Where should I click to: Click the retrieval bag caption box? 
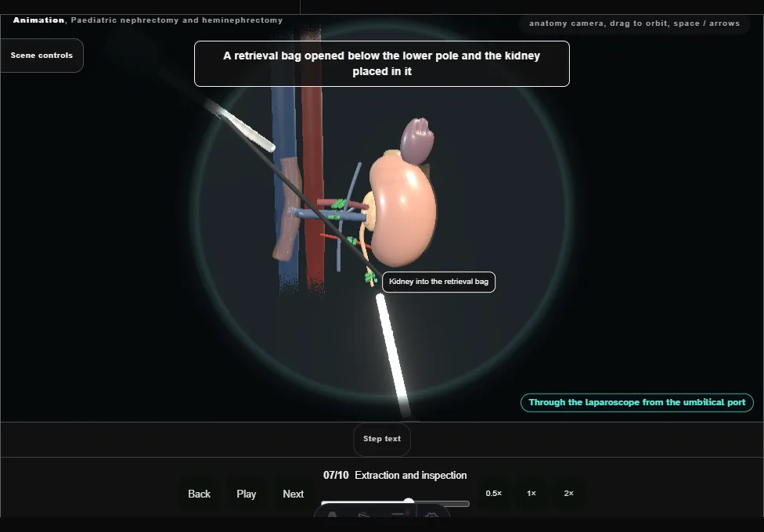[382, 64]
